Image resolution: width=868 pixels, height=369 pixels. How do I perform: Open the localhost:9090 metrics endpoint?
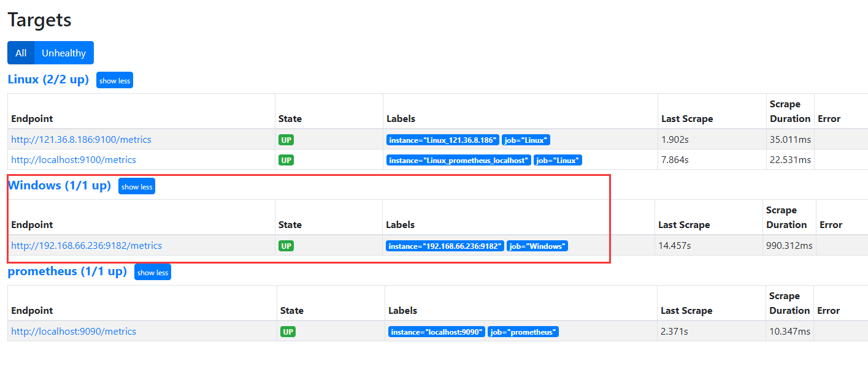click(x=74, y=332)
